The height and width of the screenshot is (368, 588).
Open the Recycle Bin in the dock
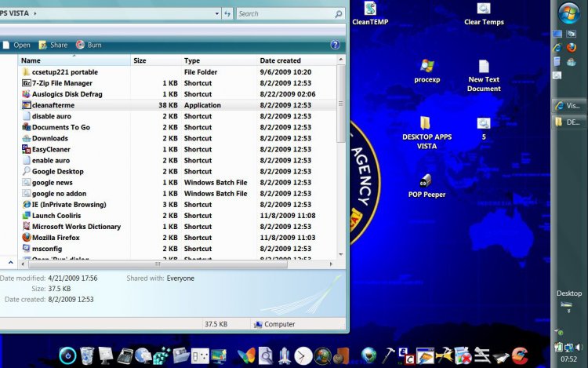(87, 355)
